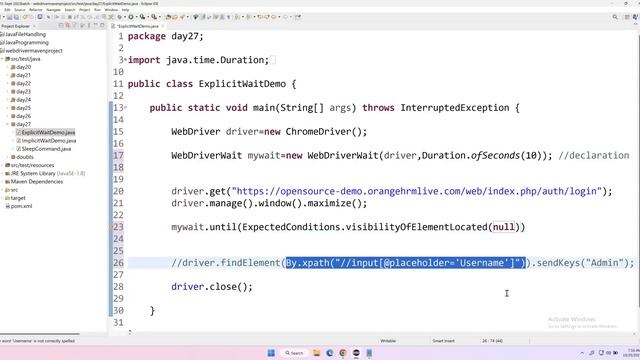Screen dimensions: 640x360
Task: Collapse all in Project Explorer toolbar
Action: tap(61, 26)
